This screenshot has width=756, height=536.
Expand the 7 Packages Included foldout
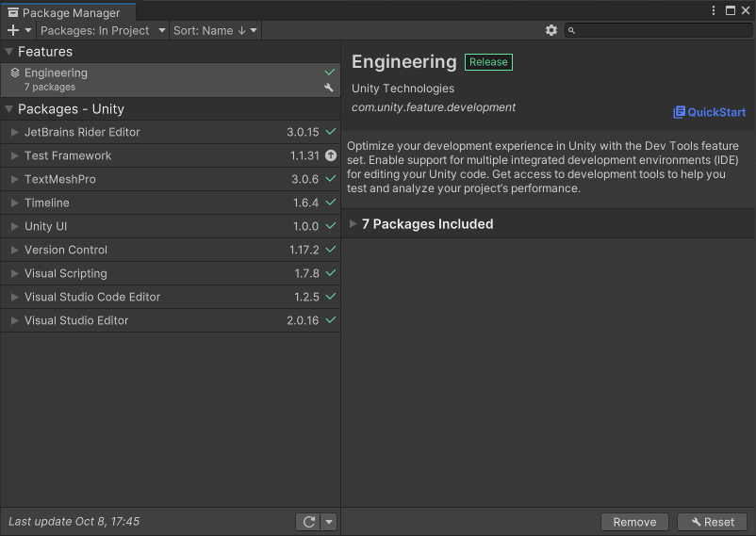click(353, 223)
